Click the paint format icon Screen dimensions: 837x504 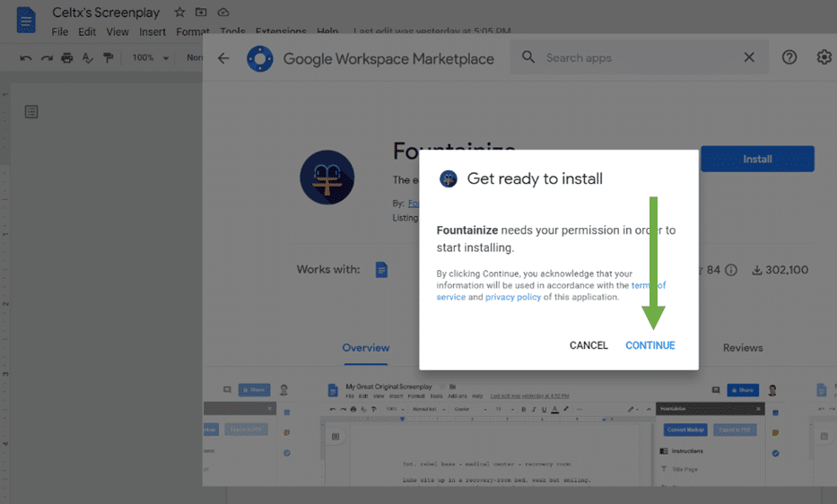tap(109, 57)
